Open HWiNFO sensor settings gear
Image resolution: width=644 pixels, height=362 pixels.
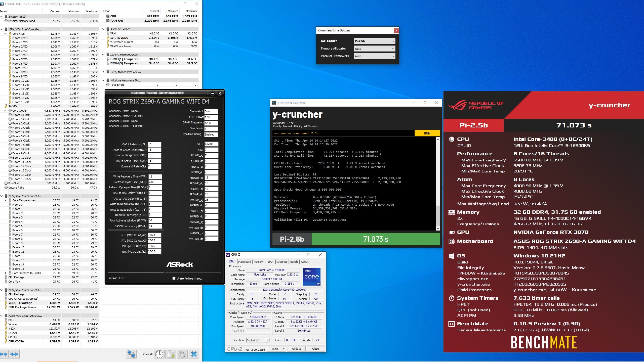point(182,354)
